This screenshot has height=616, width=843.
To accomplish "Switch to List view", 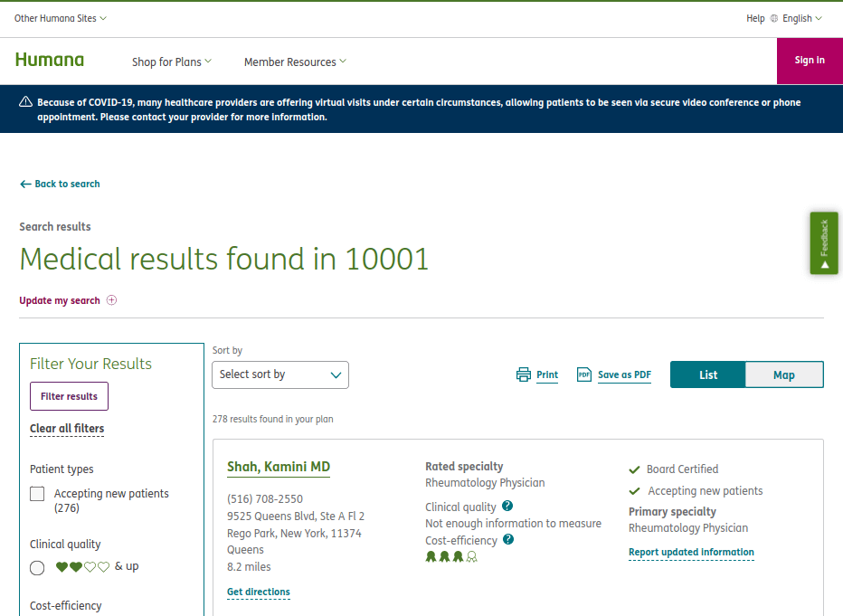I will [708, 374].
